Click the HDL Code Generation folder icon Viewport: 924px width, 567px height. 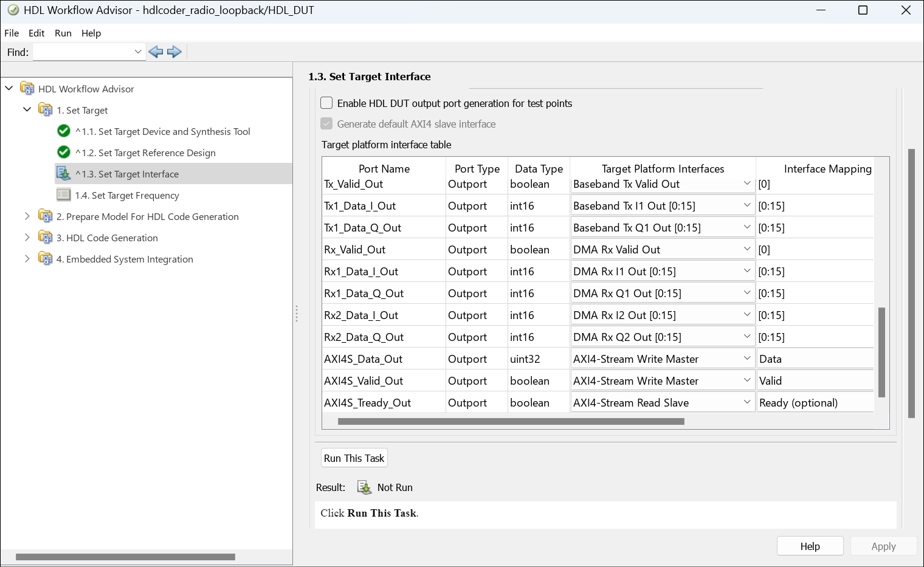(x=46, y=238)
